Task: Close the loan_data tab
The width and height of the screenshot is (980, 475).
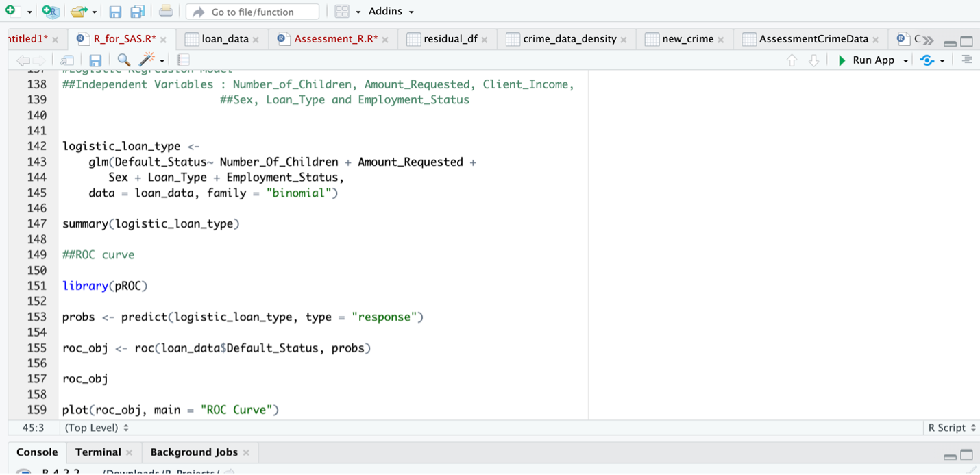Action: tap(256, 40)
